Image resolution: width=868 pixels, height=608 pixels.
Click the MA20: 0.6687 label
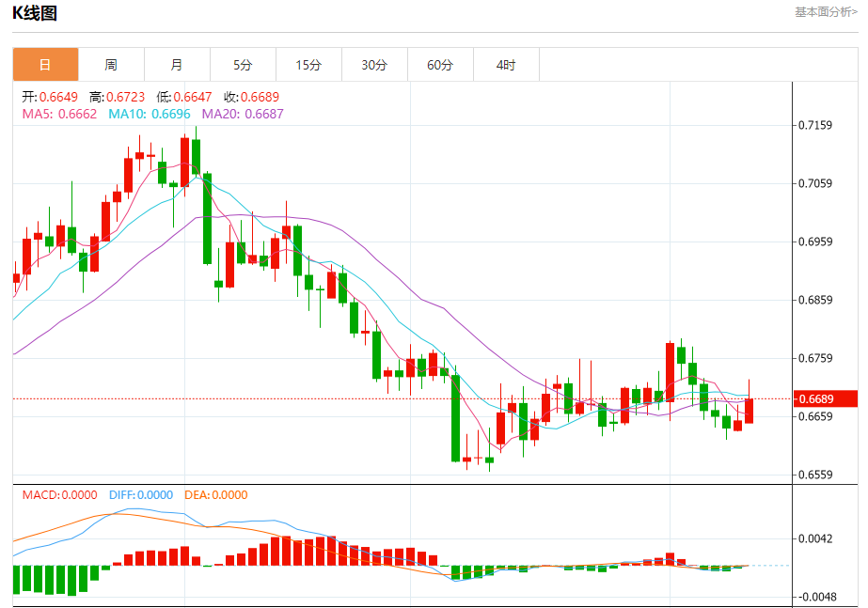pyautogui.click(x=243, y=114)
